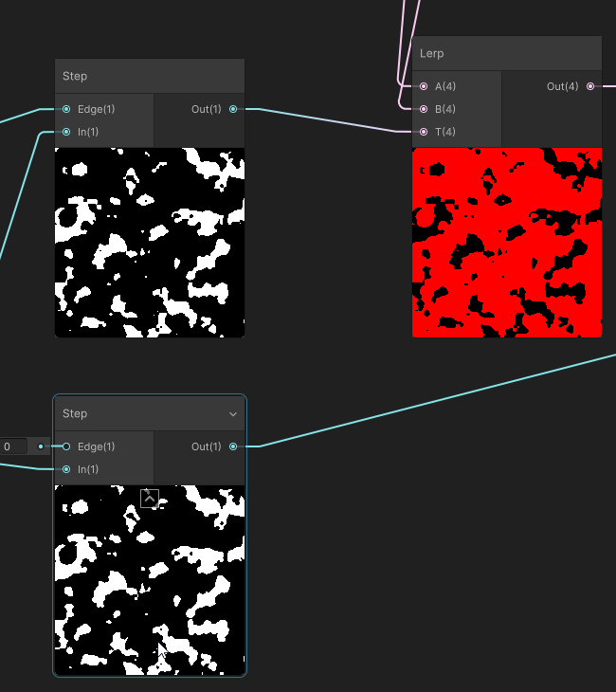Image resolution: width=616 pixels, height=692 pixels.
Task: Click the Edge default value field showing 0
Action: [x=13, y=446]
